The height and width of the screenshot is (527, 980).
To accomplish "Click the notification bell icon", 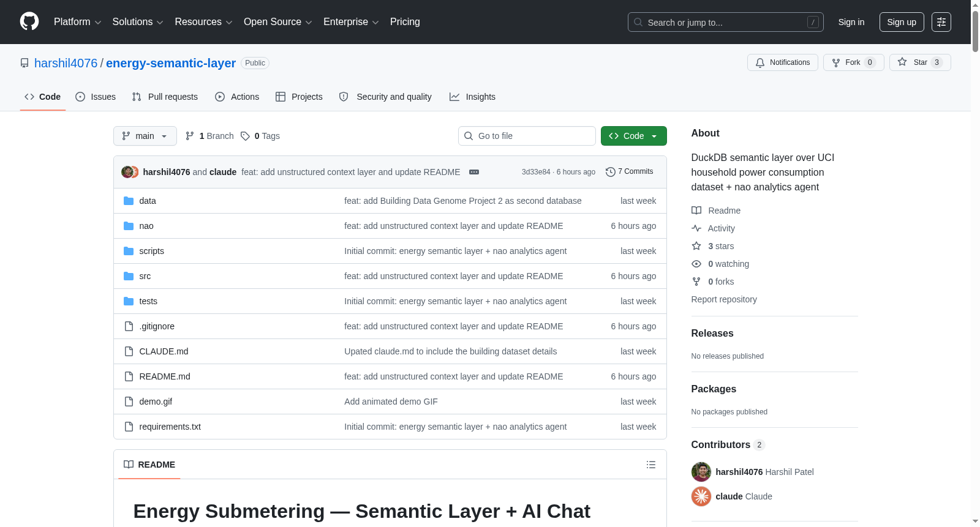I will coord(760,62).
